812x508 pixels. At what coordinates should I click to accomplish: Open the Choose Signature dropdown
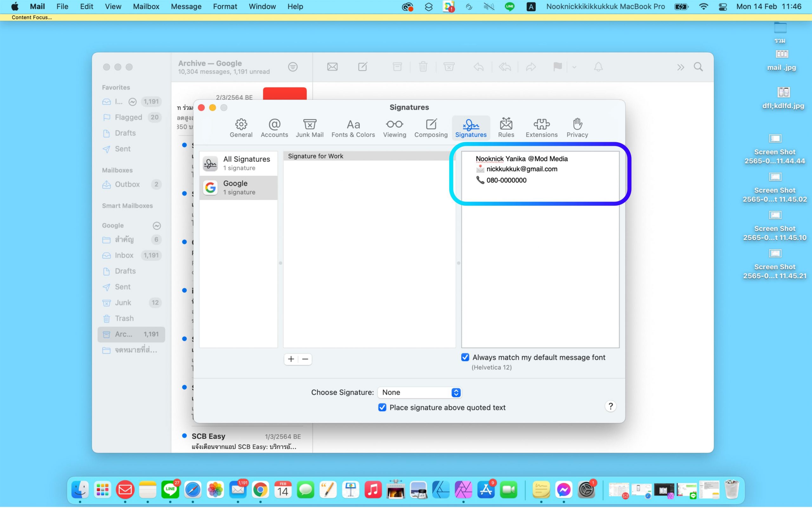419,392
